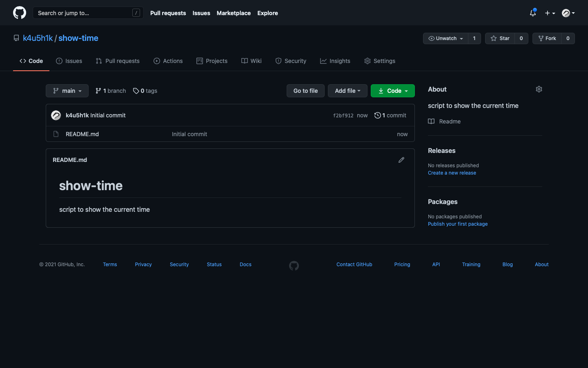Open the repository Security tab
588x368 pixels.
click(x=291, y=61)
